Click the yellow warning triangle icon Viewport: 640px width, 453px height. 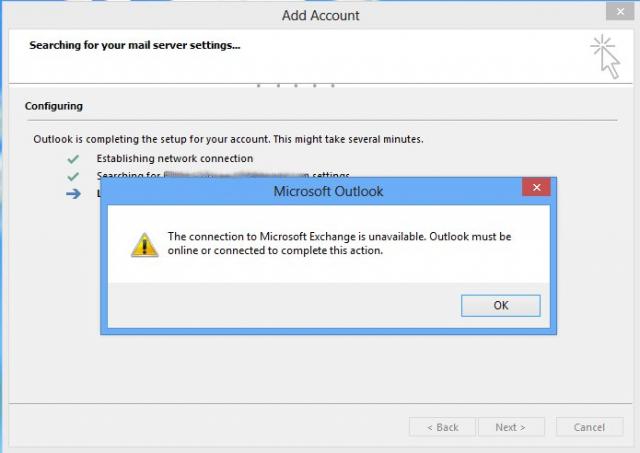coord(144,245)
